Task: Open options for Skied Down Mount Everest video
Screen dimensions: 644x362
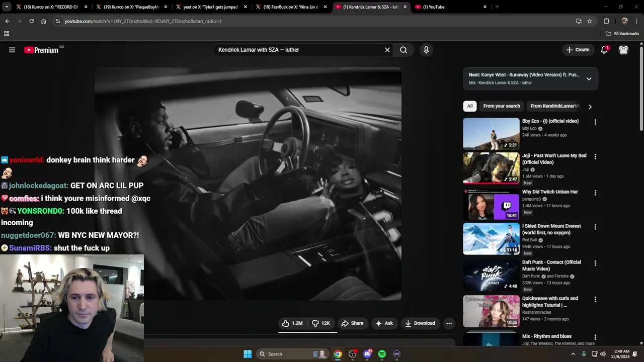Action: point(595,227)
